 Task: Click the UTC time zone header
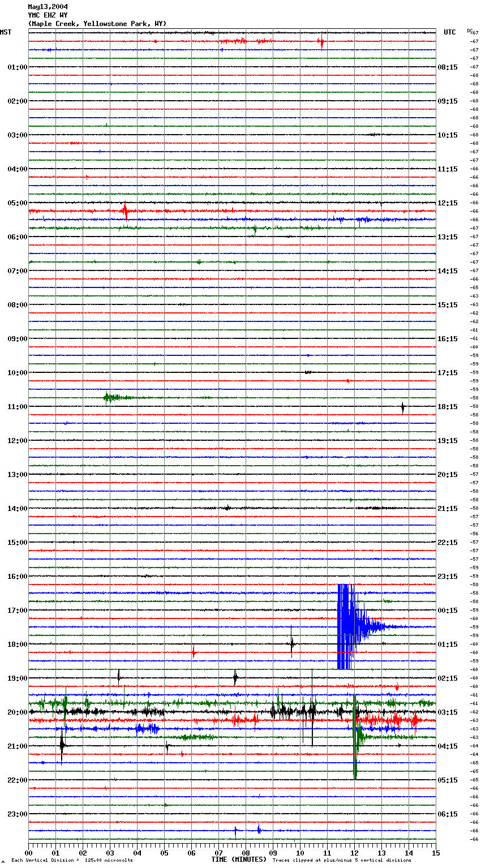tap(449, 32)
